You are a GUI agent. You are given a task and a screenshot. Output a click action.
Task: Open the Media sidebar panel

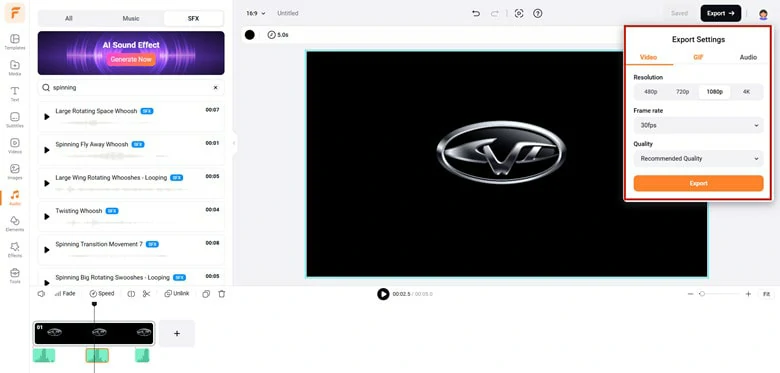click(15, 68)
